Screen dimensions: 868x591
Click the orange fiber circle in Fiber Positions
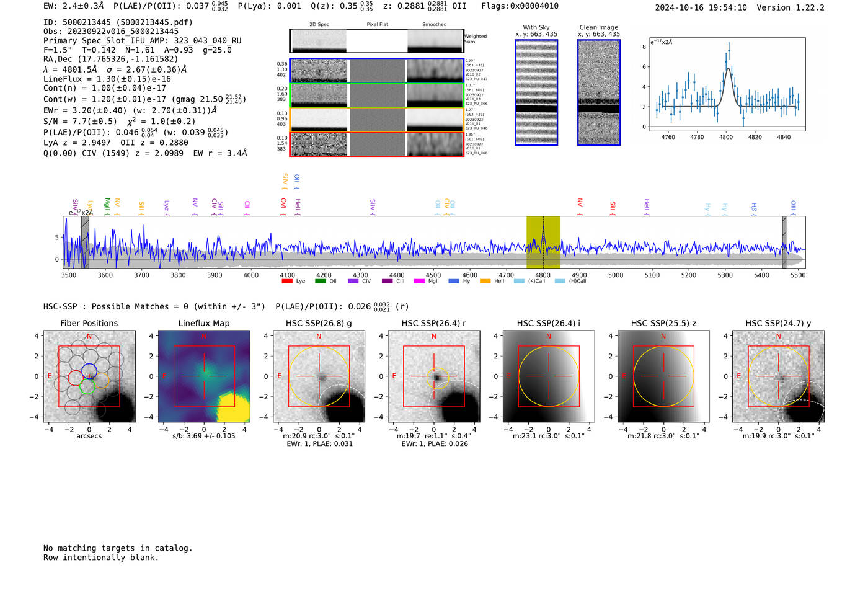click(102, 380)
